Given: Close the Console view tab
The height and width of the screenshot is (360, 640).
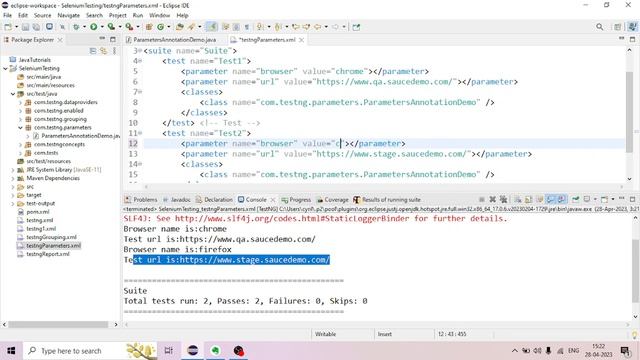Looking at the screenshot, I should 273,200.
